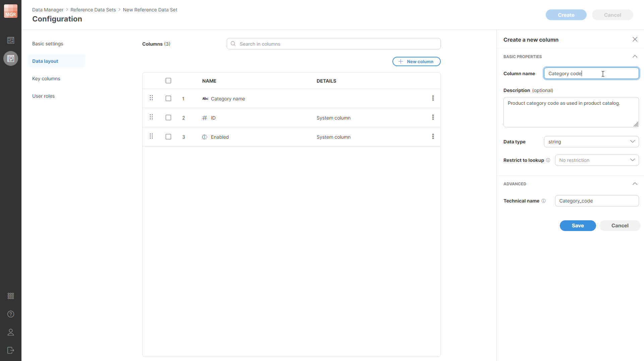644x361 pixels.
Task: Click the New column button
Action: click(x=416, y=61)
